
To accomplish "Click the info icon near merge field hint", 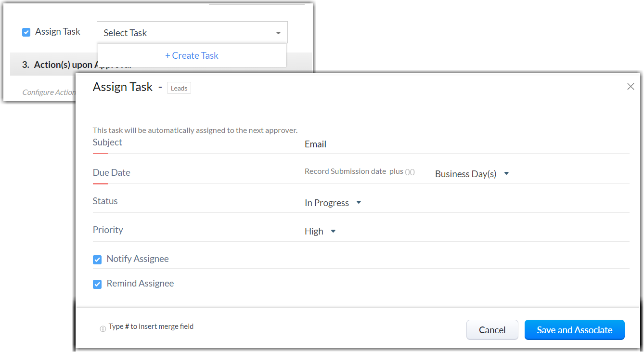I will click(103, 329).
